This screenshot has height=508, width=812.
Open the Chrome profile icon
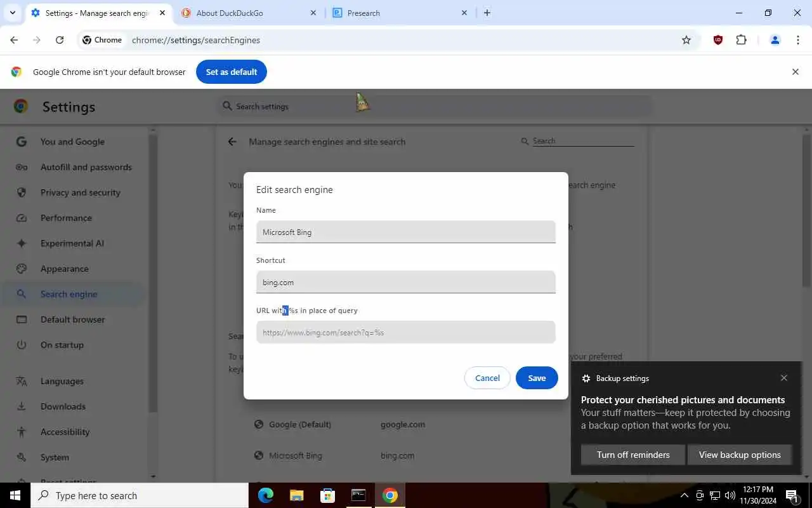click(775, 40)
